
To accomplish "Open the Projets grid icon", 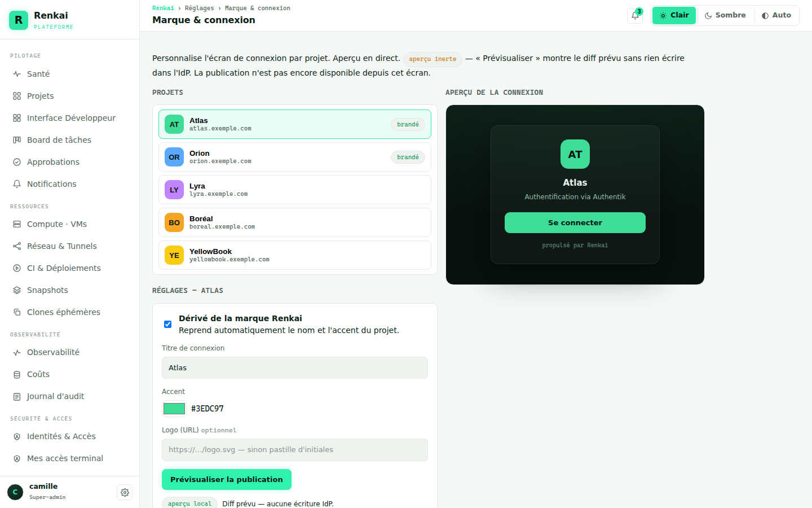I will [17, 96].
